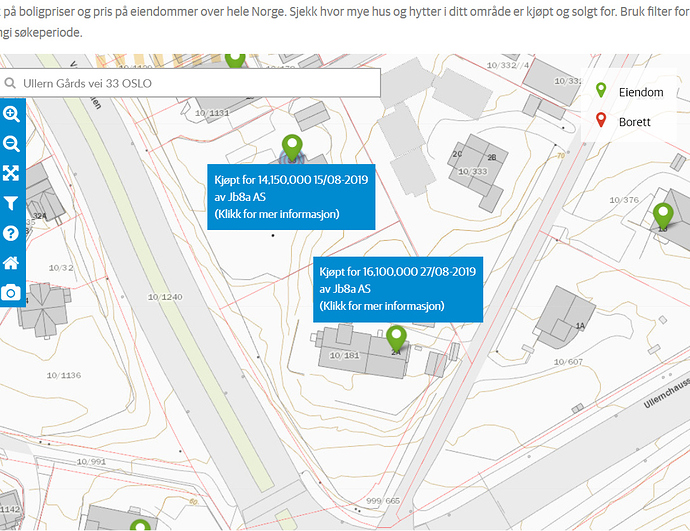This screenshot has width=690, height=531.
Task: Click building label '2C'
Action: click(x=457, y=154)
